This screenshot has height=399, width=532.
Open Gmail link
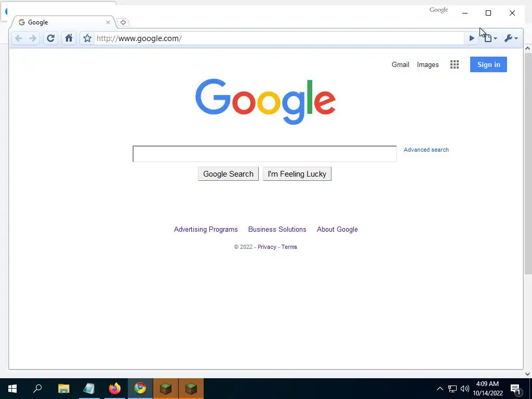coord(401,64)
